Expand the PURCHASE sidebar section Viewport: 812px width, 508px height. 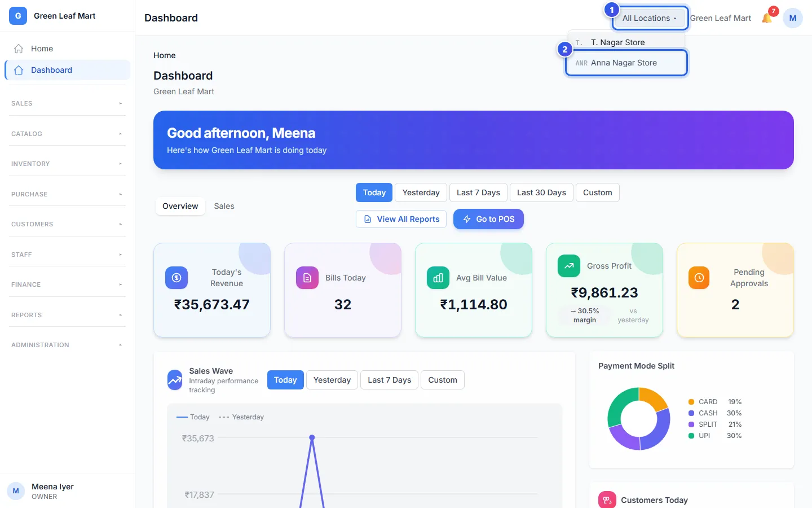click(67, 194)
